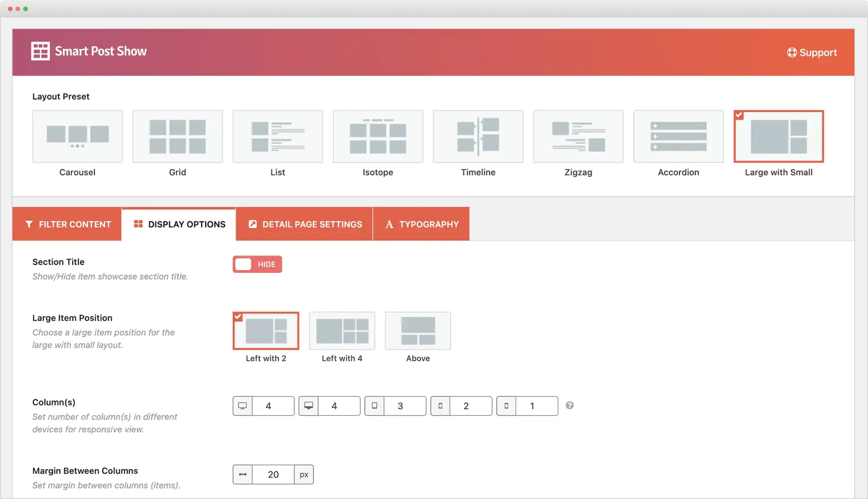Click the columns help question mark icon

tap(570, 405)
